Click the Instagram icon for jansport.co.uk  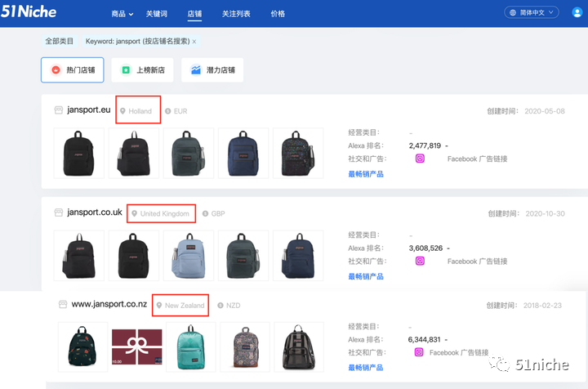coord(420,261)
